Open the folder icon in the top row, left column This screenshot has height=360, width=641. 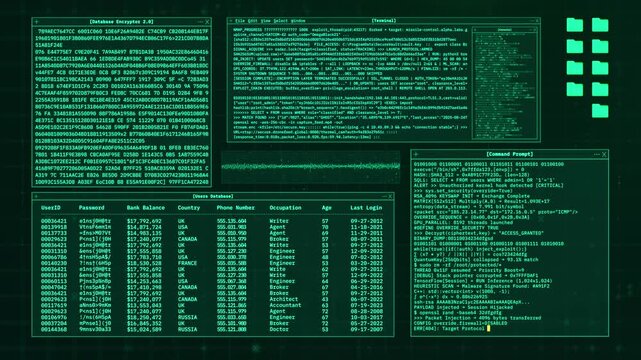point(575,25)
